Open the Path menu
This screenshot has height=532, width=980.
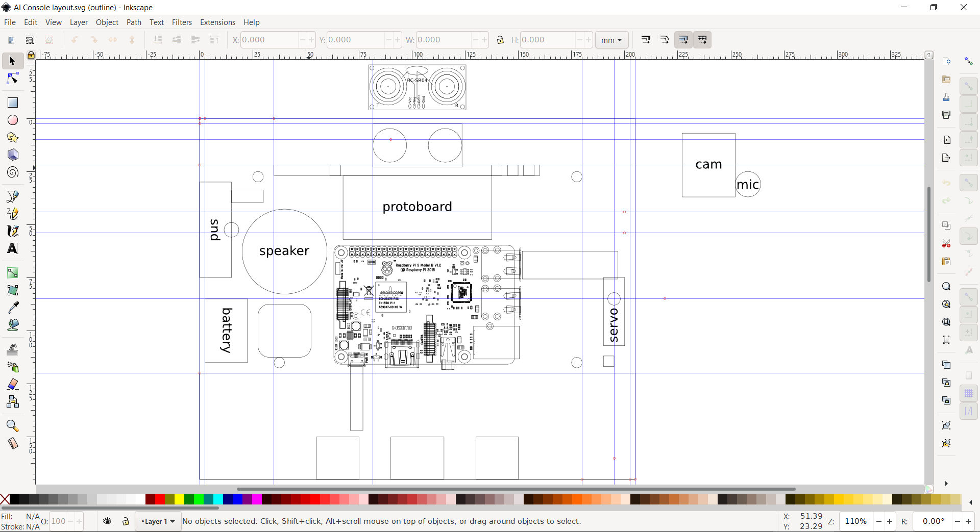point(134,22)
